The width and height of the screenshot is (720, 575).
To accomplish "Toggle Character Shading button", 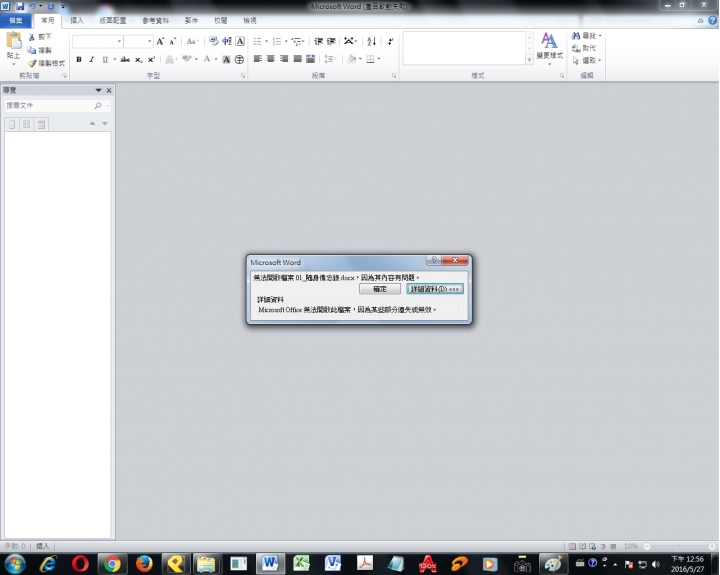I will [226, 59].
